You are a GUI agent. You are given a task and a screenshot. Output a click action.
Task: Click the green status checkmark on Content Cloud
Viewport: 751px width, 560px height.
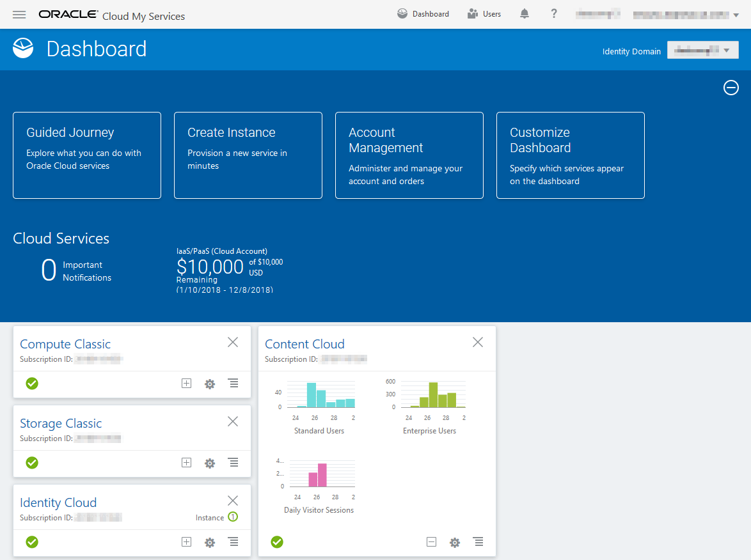277,541
